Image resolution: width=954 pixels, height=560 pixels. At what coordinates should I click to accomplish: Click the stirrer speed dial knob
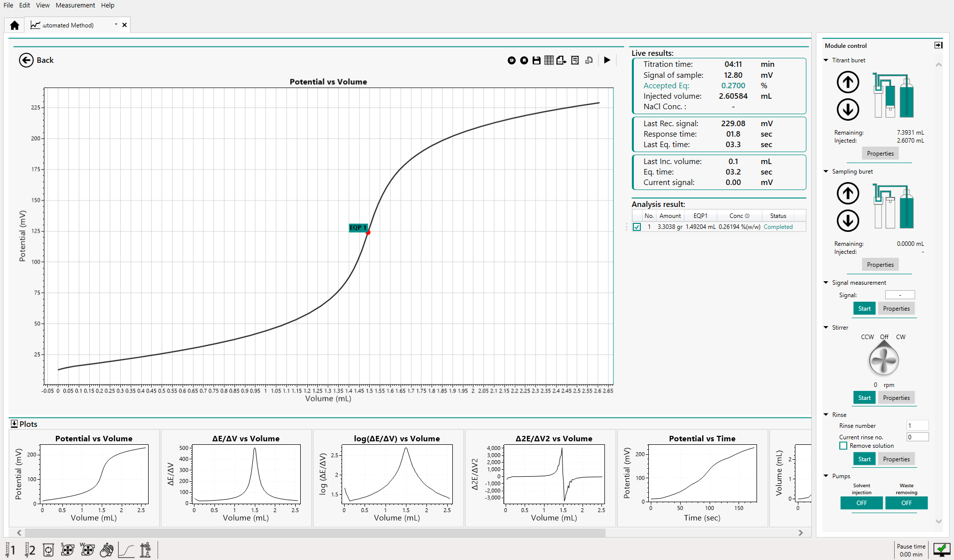pyautogui.click(x=884, y=360)
